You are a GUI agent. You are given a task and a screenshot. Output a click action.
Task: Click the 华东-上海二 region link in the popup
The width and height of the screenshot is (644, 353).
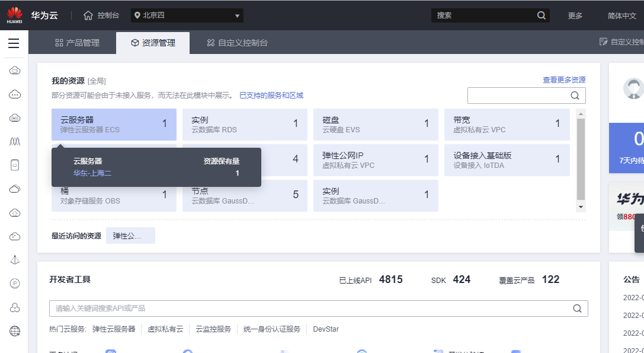coord(92,173)
